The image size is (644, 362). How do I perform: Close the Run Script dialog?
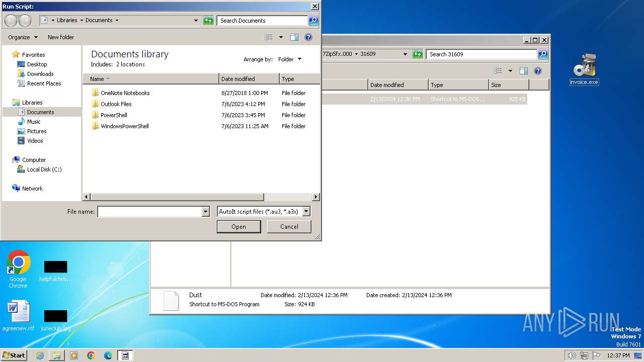pos(314,7)
